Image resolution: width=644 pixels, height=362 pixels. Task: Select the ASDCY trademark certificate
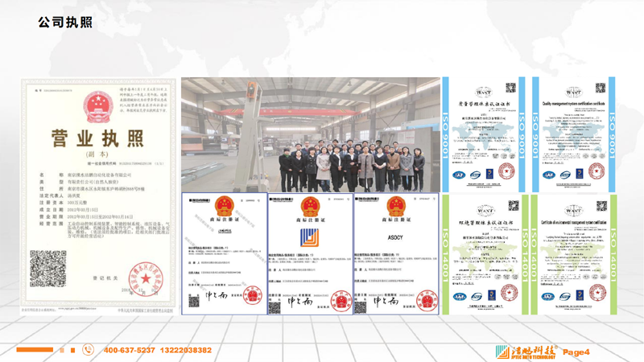coord(396,254)
